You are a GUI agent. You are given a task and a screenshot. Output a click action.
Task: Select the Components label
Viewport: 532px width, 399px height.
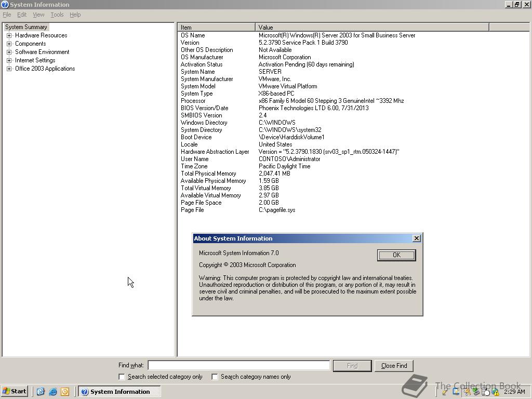pos(31,44)
